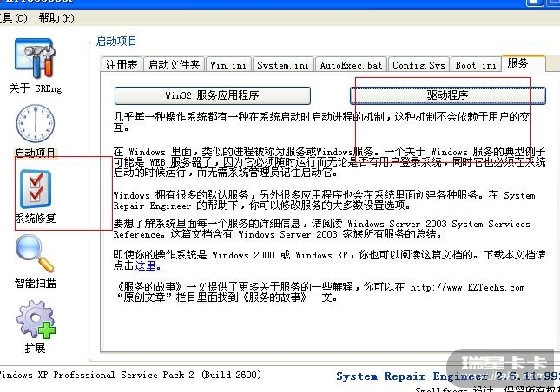The width and height of the screenshot is (560, 392).
Task: Click the 启动项目 sidebar label
Action: click(36, 153)
